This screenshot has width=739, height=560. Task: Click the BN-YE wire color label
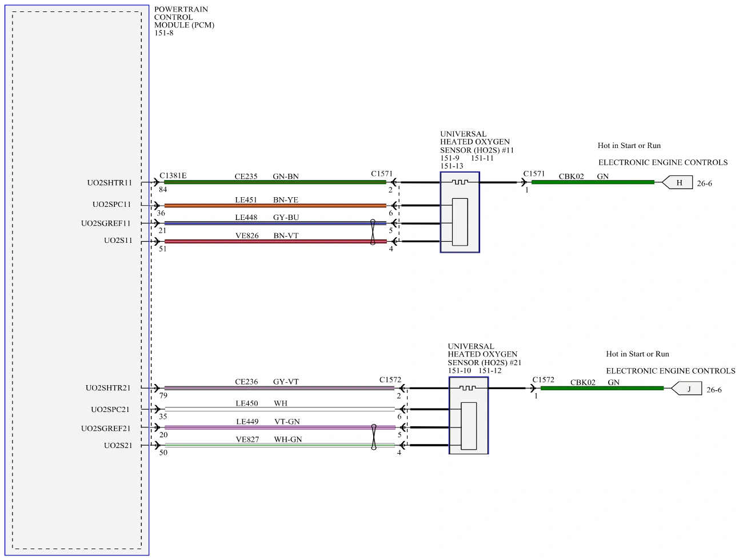(286, 200)
